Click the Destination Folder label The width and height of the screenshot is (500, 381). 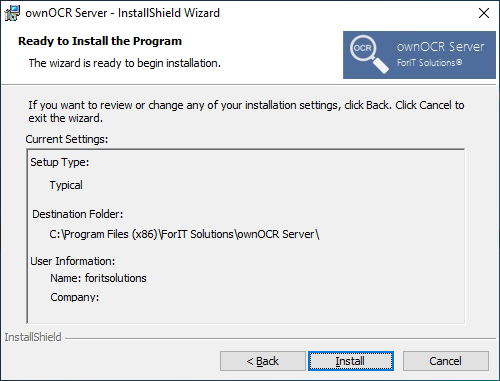click(78, 214)
